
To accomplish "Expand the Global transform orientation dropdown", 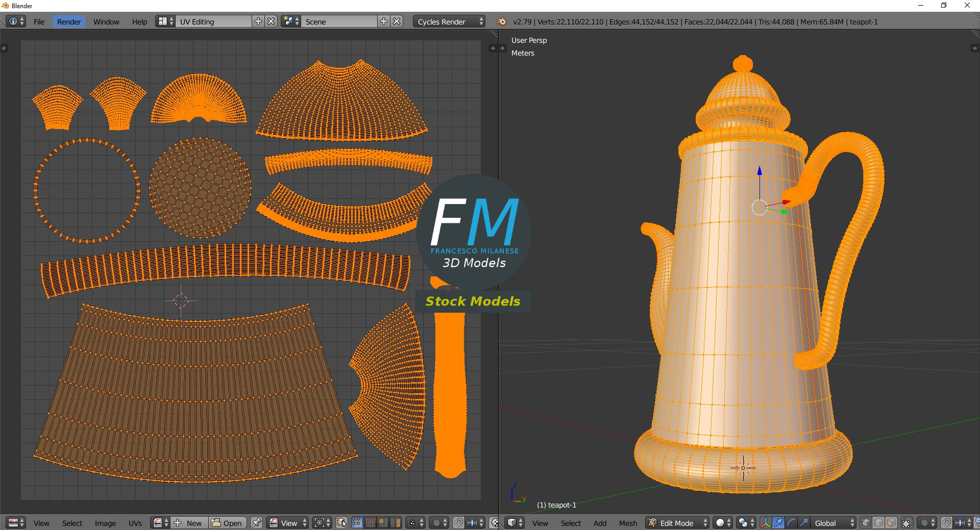I will point(834,523).
